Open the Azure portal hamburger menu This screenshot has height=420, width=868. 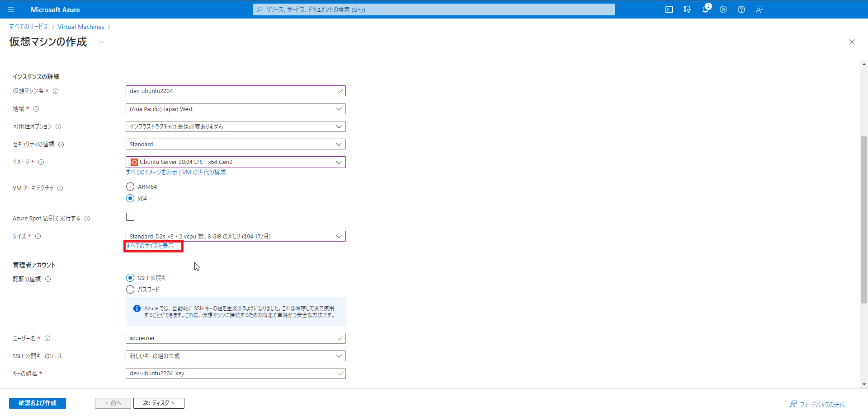pos(11,9)
